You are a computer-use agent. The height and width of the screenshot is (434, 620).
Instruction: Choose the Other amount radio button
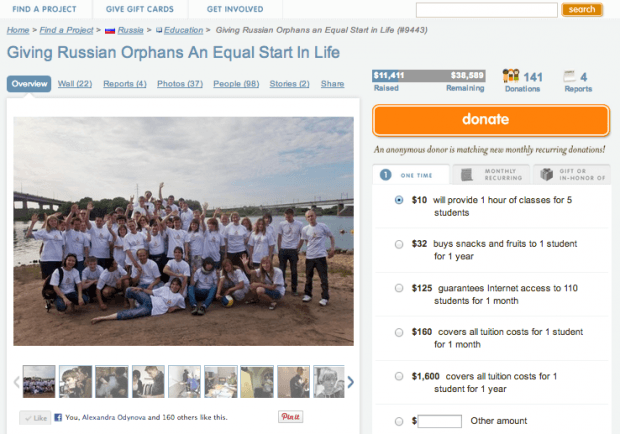[399, 421]
